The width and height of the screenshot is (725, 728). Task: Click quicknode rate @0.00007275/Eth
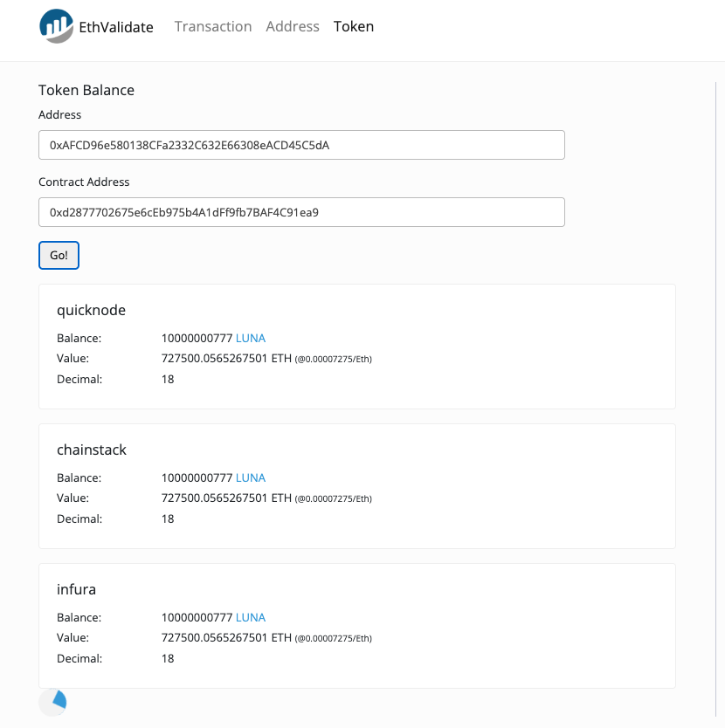tap(333, 359)
